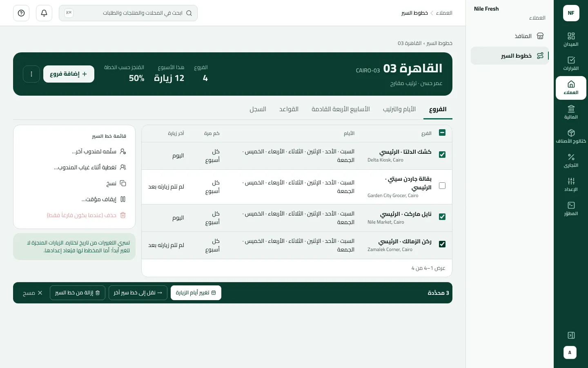Switch to الأيام والترتيب tab
The height and width of the screenshot is (368, 588).
399,109
